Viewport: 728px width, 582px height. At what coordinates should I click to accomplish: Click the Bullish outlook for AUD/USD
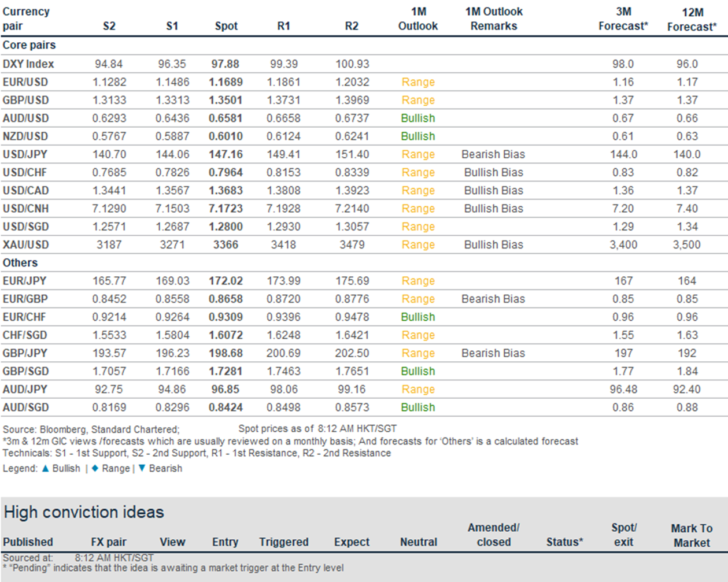tap(418, 118)
